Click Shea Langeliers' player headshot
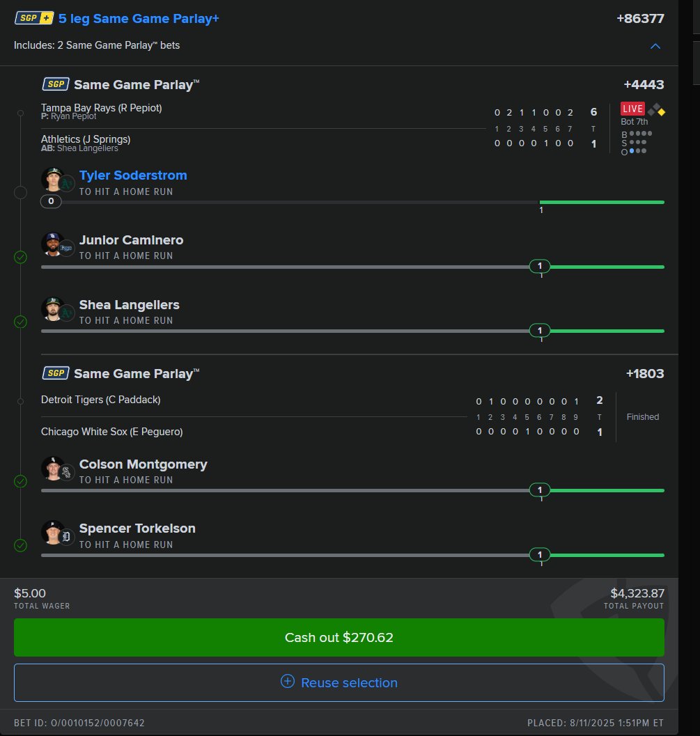The width and height of the screenshot is (700, 736). [52, 309]
